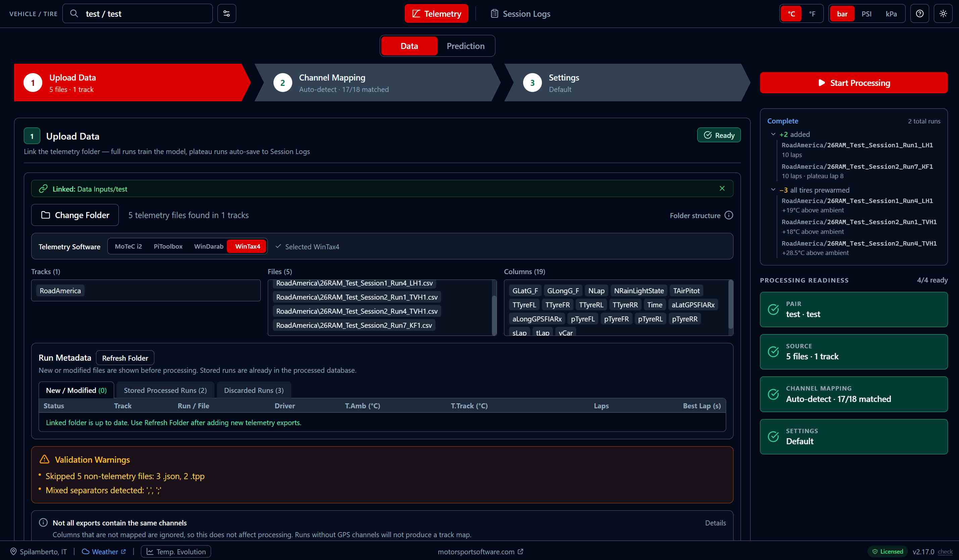The height and width of the screenshot is (560, 959).
Task: Click the Spilamberto location pin icon
Action: point(13,551)
